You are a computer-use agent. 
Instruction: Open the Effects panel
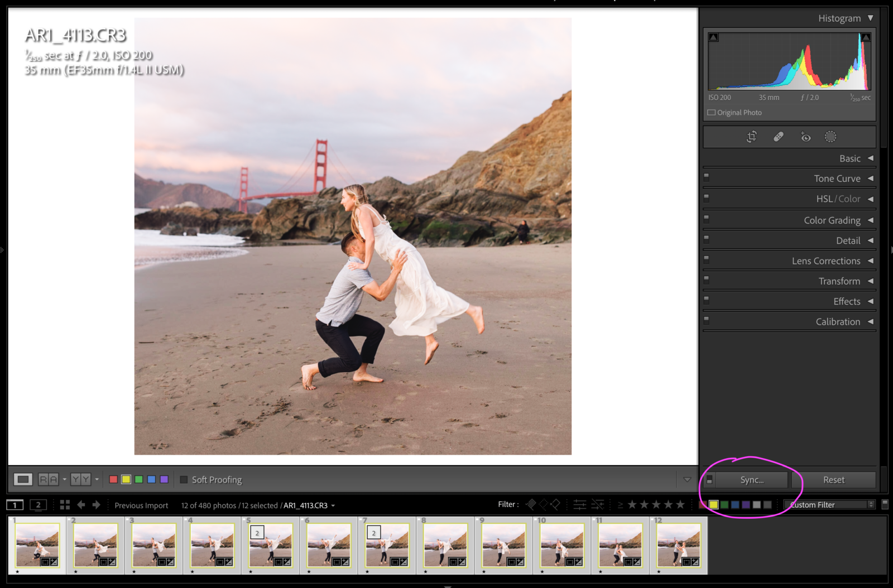(848, 301)
